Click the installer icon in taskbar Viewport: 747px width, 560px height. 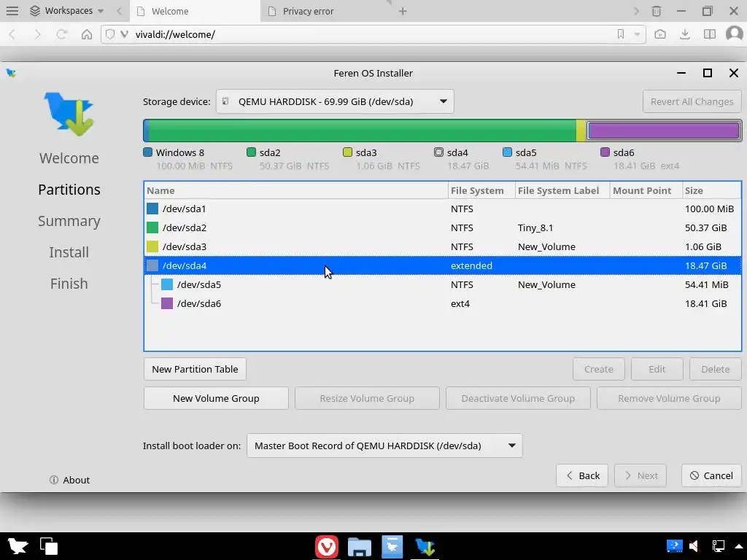pyautogui.click(x=425, y=547)
